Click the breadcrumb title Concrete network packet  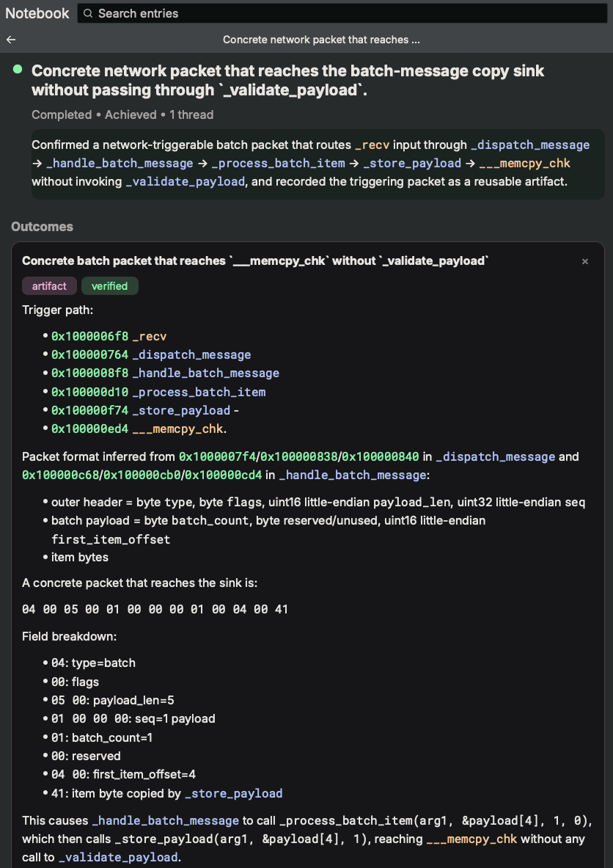click(321, 40)
